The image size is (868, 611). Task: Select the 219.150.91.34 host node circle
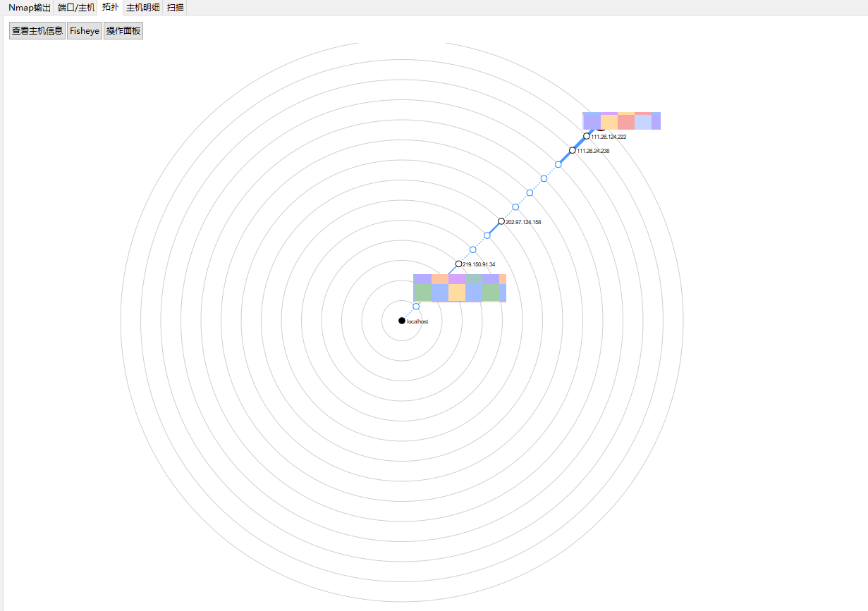point(458,264)
